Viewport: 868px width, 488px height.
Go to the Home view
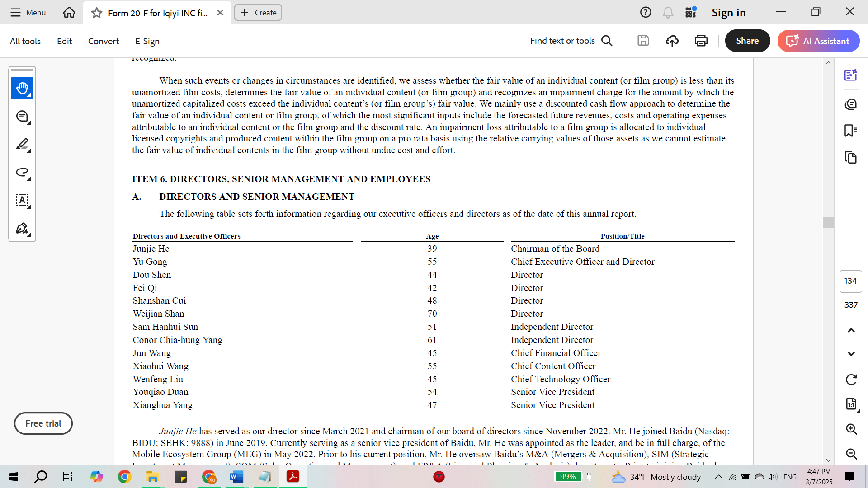69,12
